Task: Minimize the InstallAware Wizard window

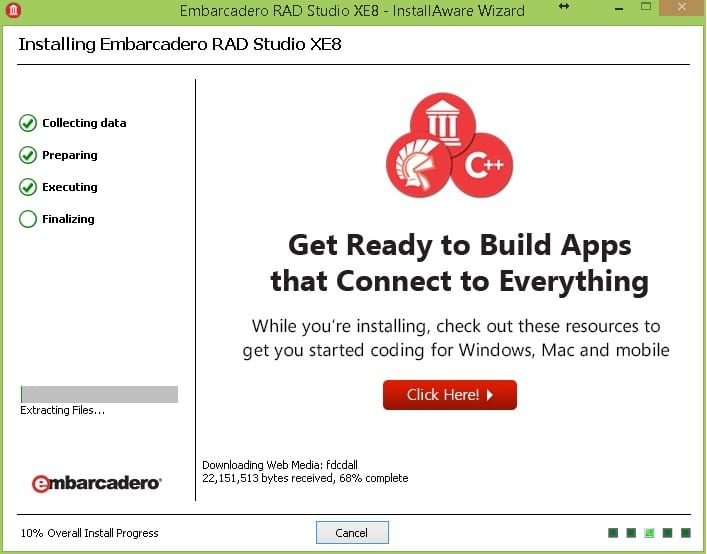Action: tap(619, 8)
